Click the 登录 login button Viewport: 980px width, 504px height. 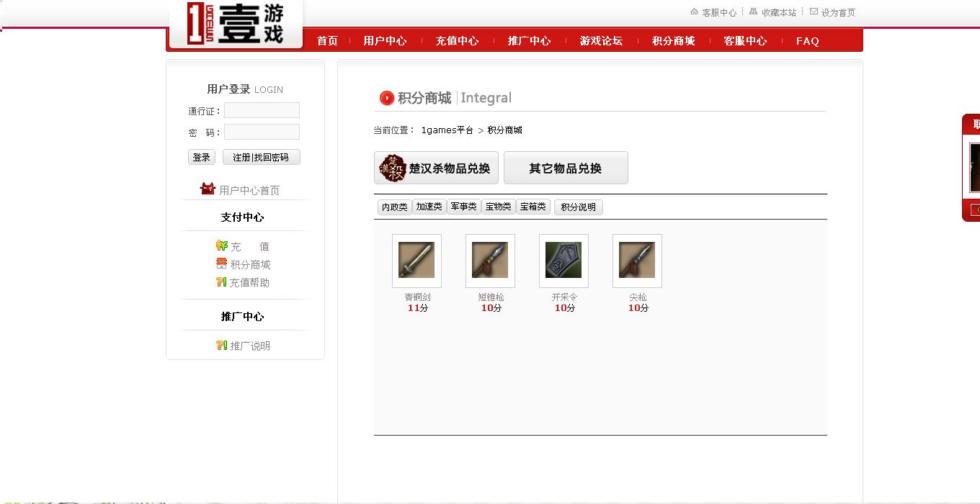[x=201, y=156]
